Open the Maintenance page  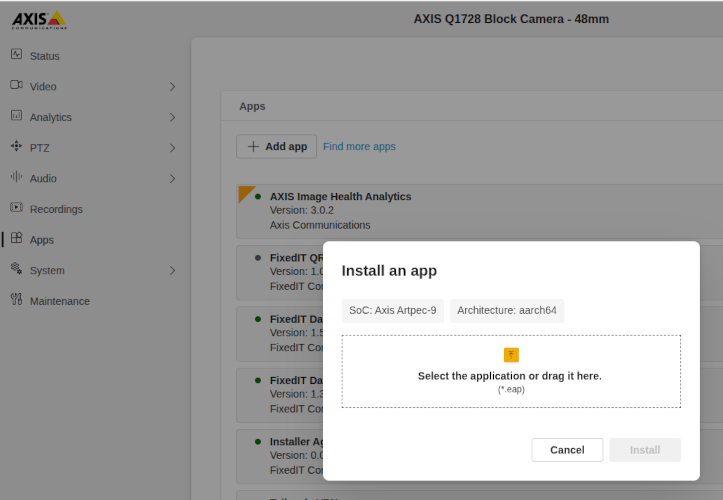pyautogui.click(x=60, y=301)
